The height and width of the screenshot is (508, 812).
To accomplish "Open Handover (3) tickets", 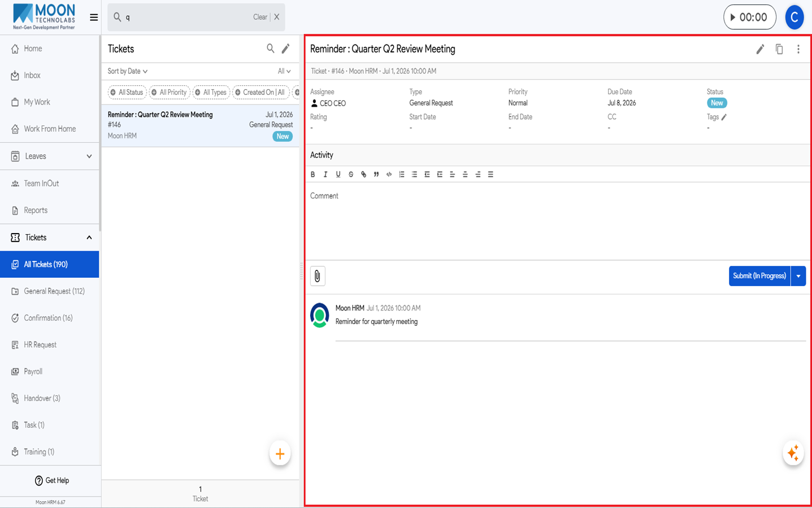I will [x=50, y=398].
